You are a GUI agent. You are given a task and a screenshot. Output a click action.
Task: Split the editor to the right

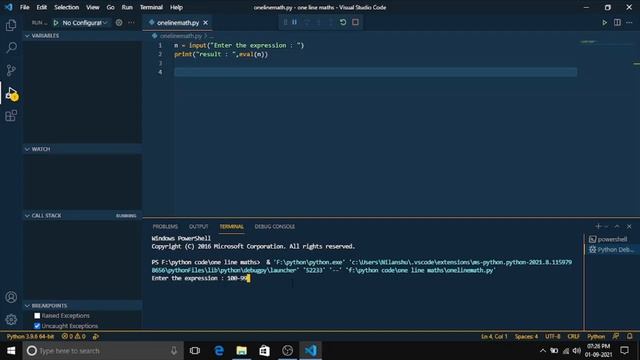tap(617, 23)
